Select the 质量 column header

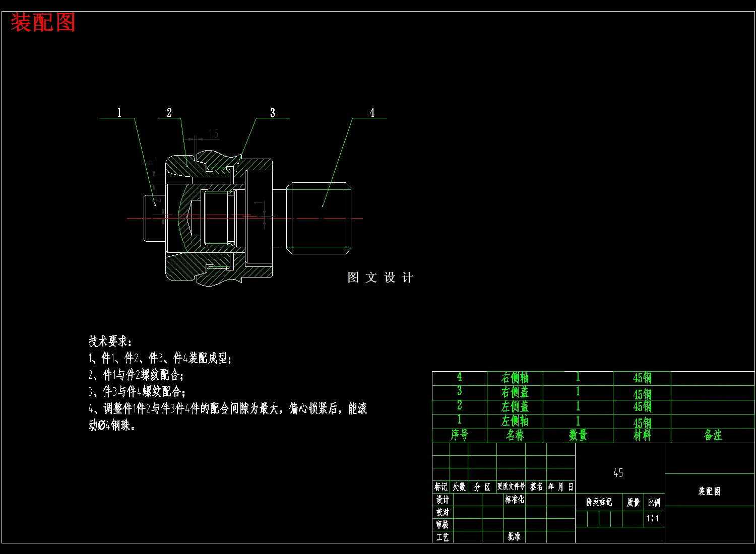click(635, 501)
